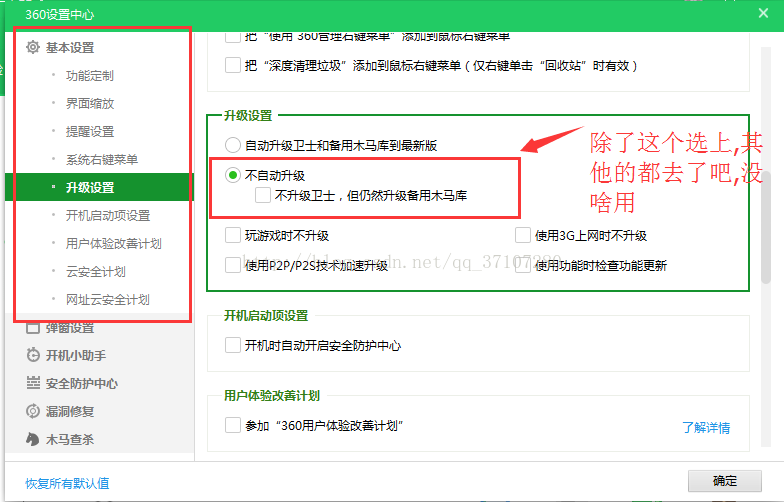Click the 确定 button
Image resolution: width=784 pixels, height=502 pixels.
point(724,480)
